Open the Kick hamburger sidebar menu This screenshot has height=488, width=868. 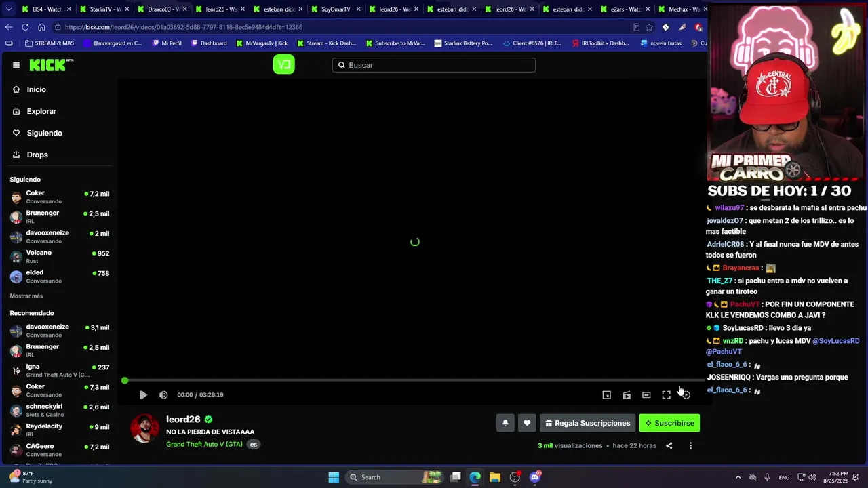pyautogui.click(x=16, y=65)
